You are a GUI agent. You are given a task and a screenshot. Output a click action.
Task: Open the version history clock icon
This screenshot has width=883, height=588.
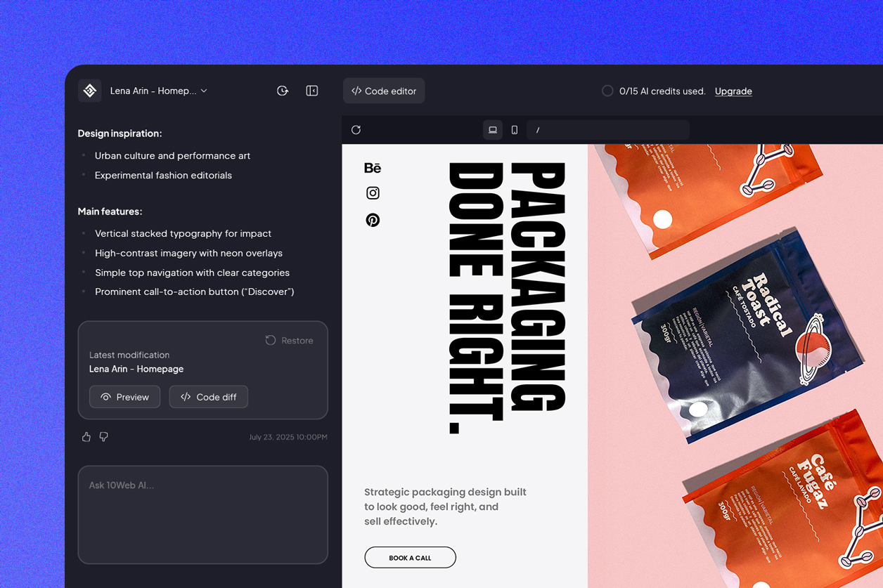click(283, 91)
